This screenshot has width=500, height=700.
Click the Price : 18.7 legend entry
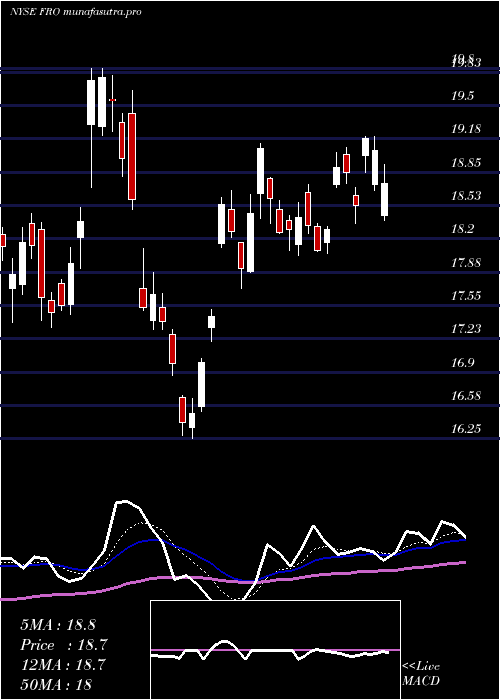[x=64, y=645]
